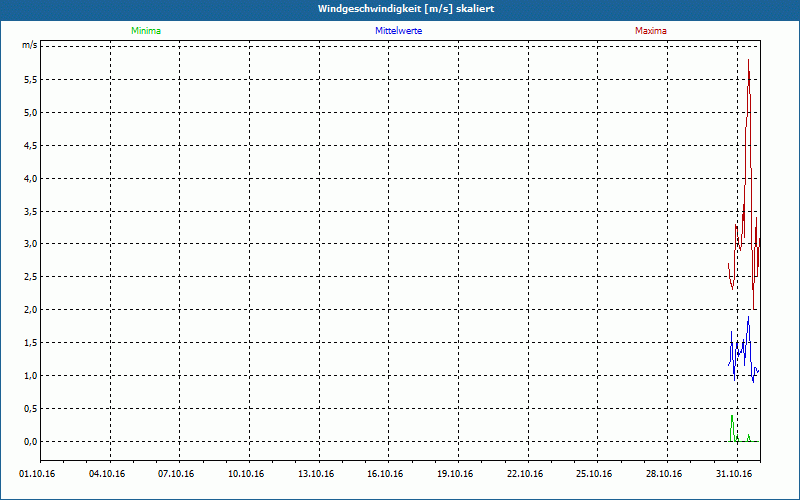Click the 01.10.16 date axis label
This screenshot has height=500, width=800.
pyautogui.click(x=37, y=474)
